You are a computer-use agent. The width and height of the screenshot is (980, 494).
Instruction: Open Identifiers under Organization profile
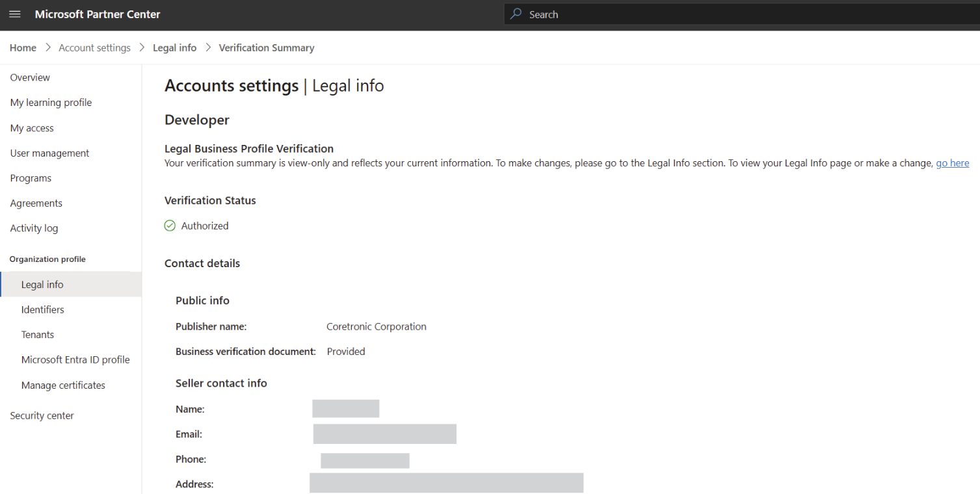pos(42,309)
